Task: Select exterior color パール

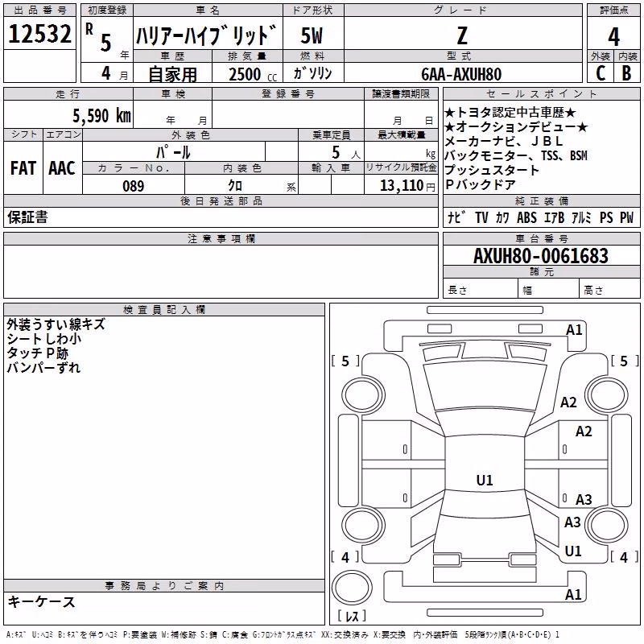Action: click(173, 152)
